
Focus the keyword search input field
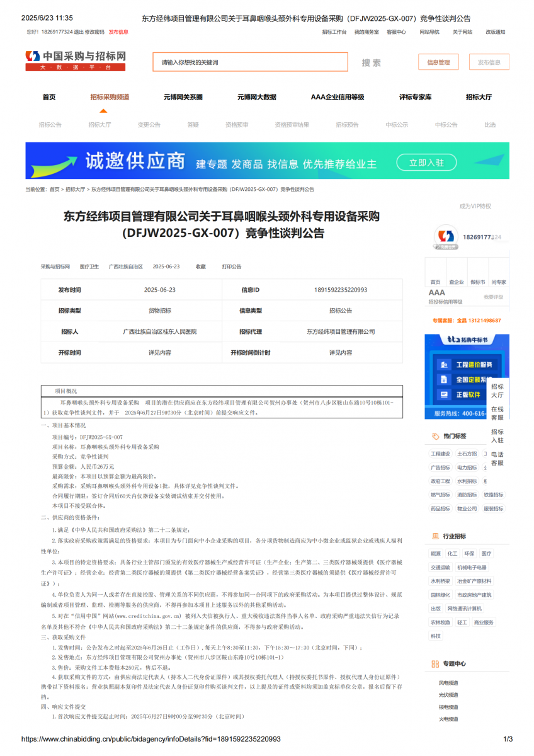coord(250,62)
